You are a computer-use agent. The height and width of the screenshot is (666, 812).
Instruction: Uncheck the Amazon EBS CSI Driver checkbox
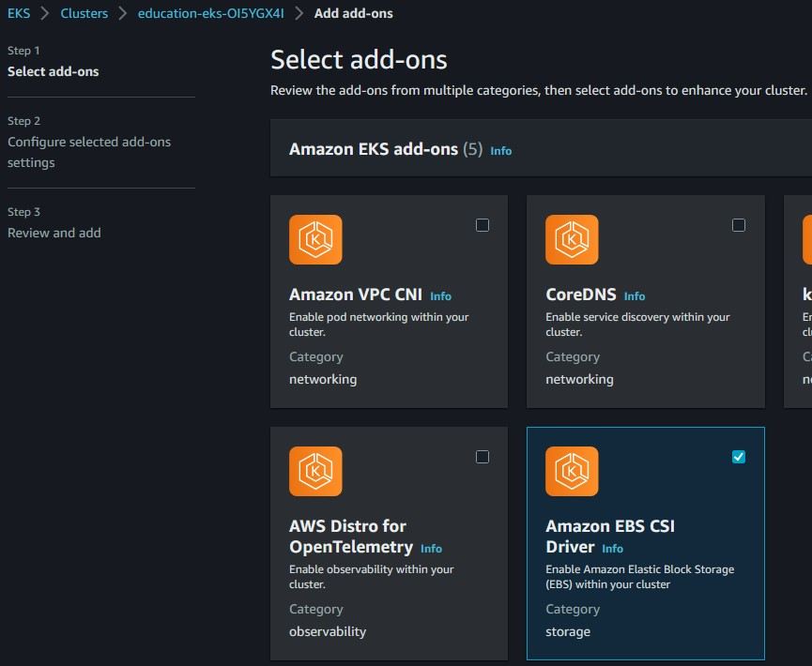point(739,457)
